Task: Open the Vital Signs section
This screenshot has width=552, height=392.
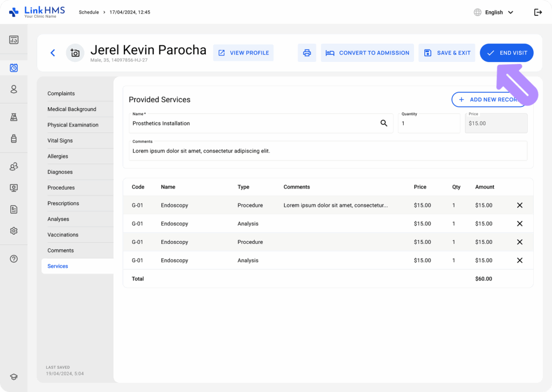Action: (60, 141)
